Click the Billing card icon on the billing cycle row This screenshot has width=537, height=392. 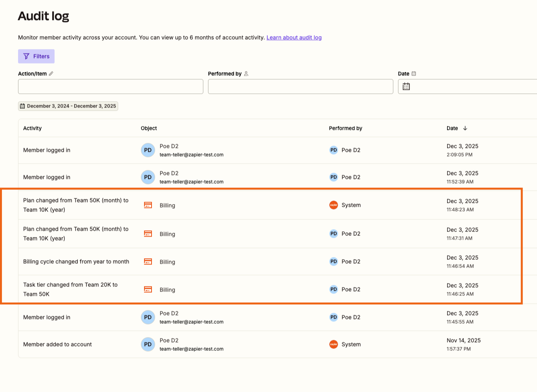point(148,261)
